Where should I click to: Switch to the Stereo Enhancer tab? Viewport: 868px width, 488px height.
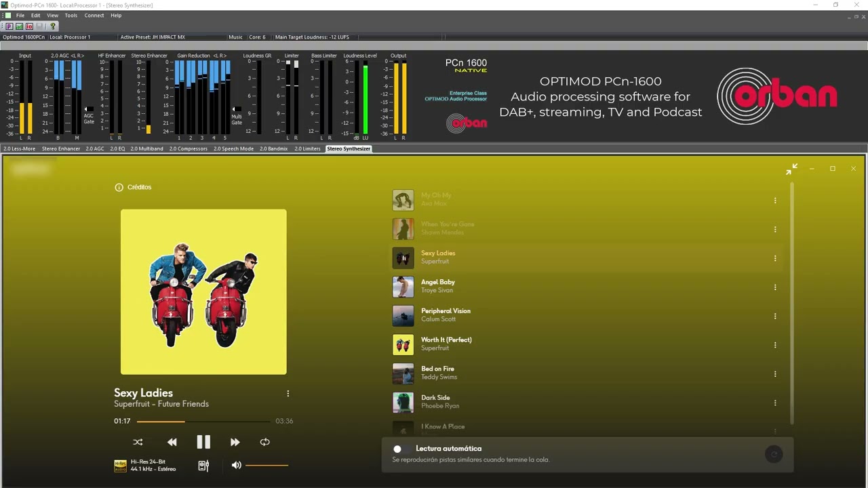[x=61, y=148]
